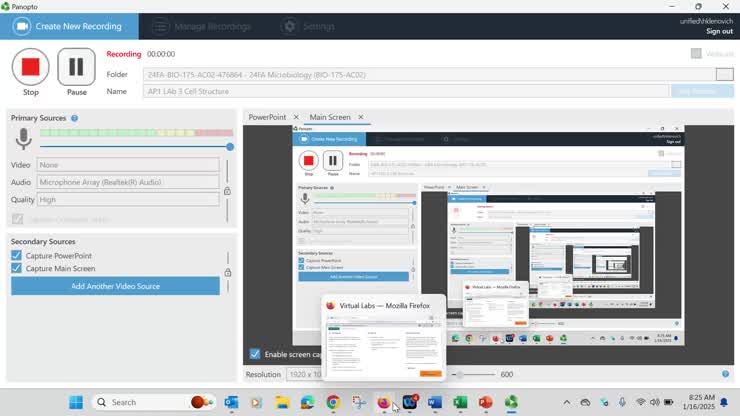Click the Secondary Sources lock icon

(227, 272)
